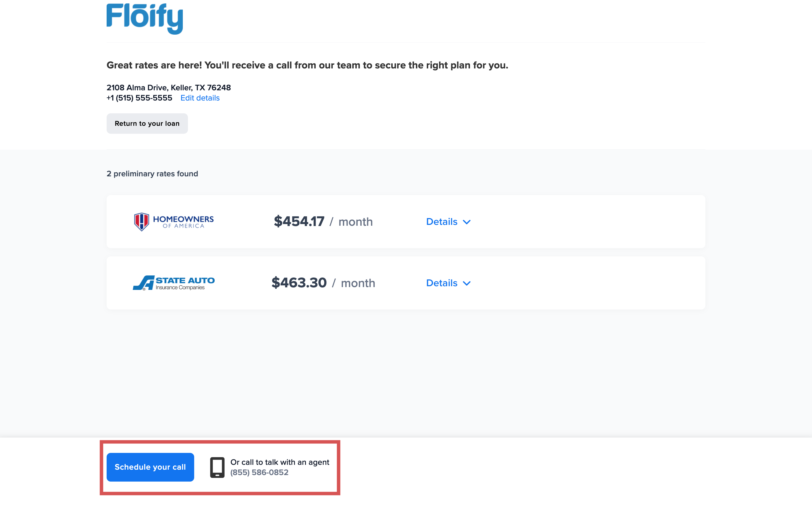
Task: Click the agent phone number (855) 586-0852
Action: pyautogui.click(x=259, y=472)
